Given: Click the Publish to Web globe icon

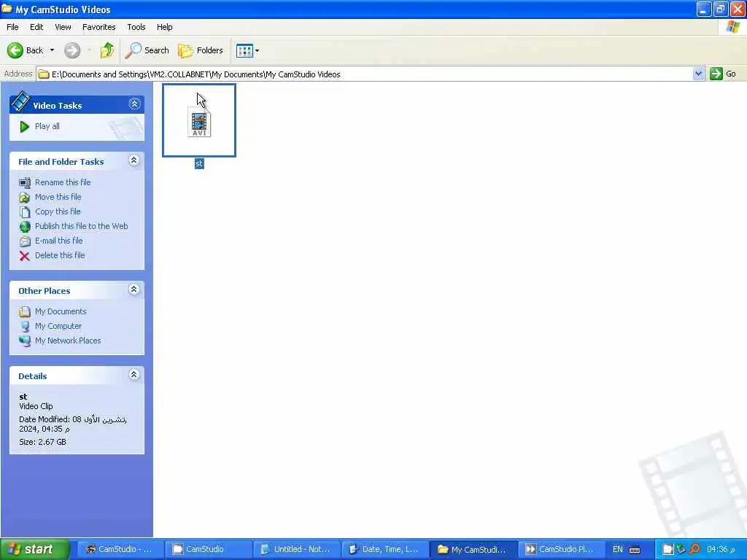Looking at the screenshot, I should point(25,227).
